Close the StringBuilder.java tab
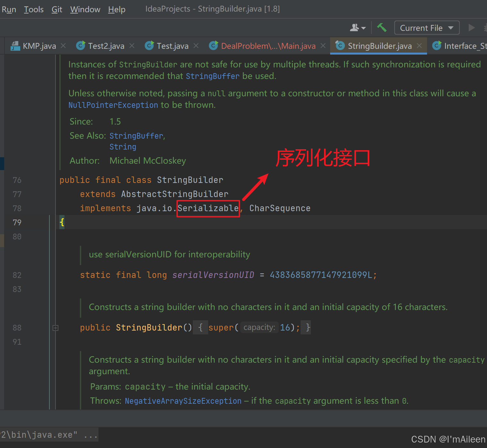 [419, 46]
